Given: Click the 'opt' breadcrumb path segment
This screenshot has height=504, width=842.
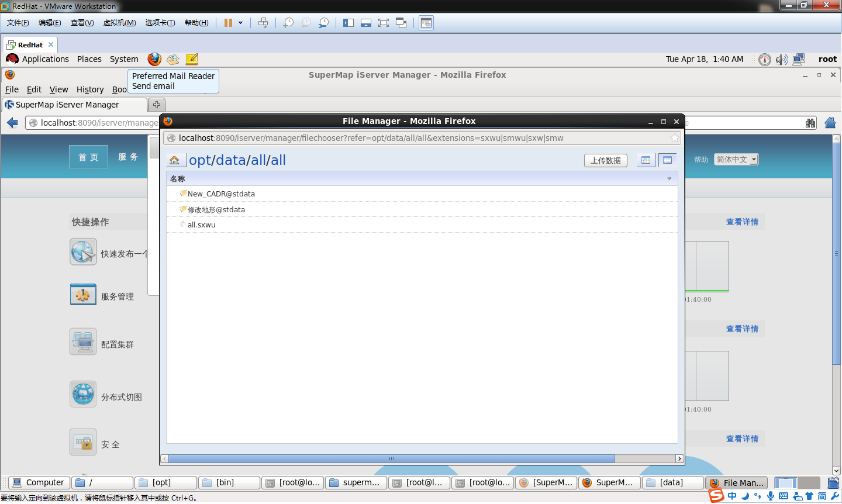Looking at the screenshot, I should click(x=199, y=160).
